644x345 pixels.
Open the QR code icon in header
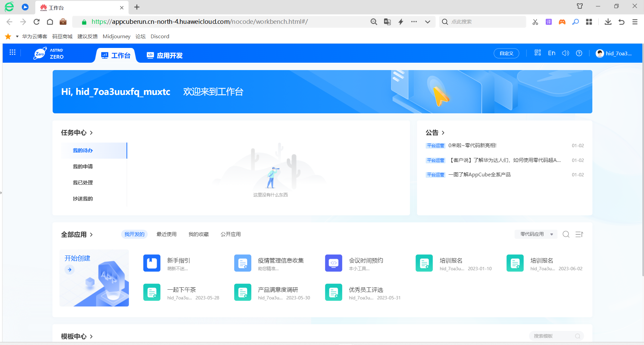538,53
